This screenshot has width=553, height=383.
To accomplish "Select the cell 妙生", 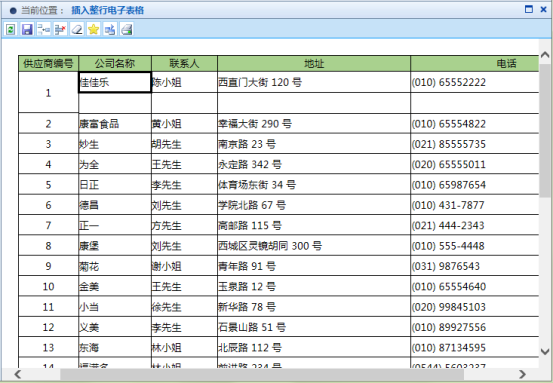I will tap(115, 144).
